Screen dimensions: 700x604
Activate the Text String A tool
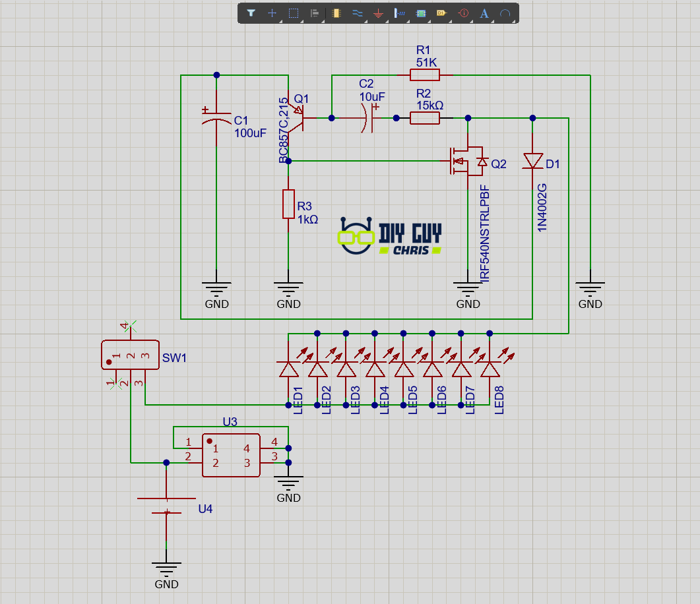pos(484,13)
